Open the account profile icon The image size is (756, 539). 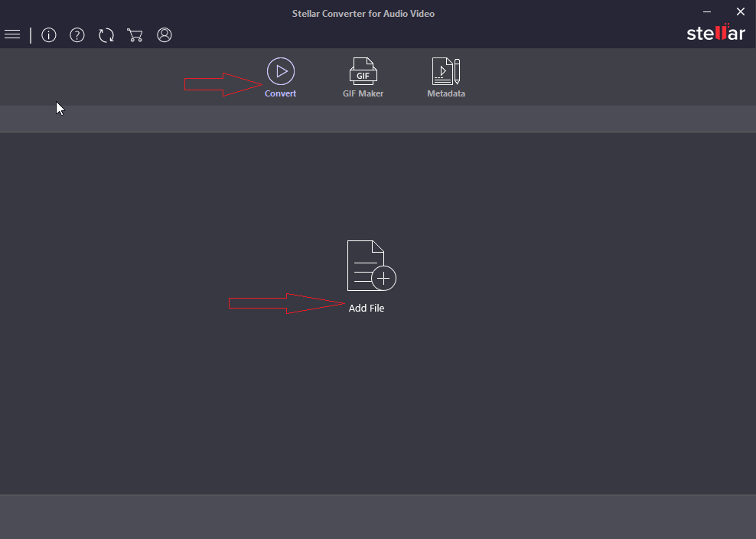click(x=164, y=34)
